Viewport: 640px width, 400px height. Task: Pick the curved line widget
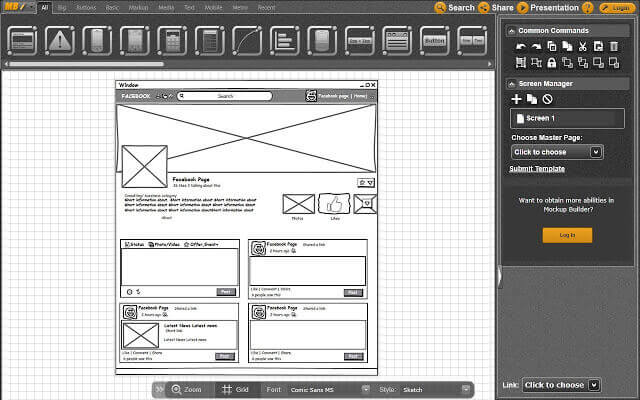(x=247, y=41)
